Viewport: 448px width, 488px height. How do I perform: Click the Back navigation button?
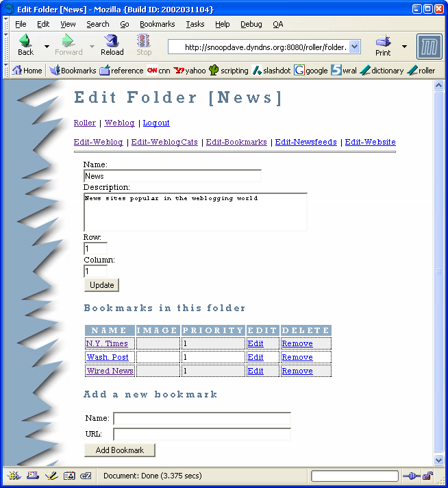25,45
